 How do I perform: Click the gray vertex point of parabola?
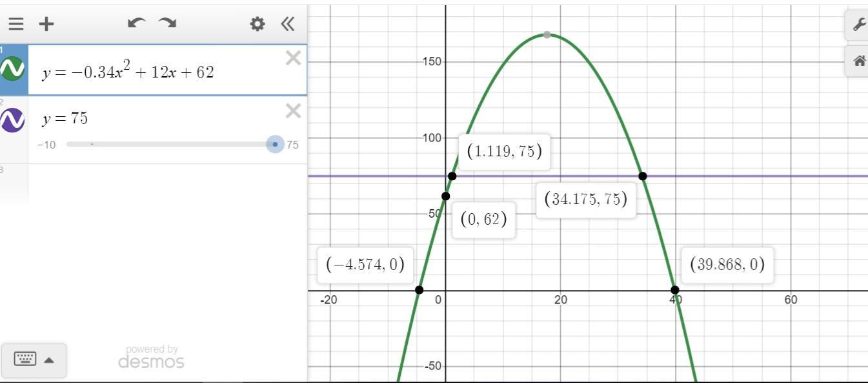547,34
